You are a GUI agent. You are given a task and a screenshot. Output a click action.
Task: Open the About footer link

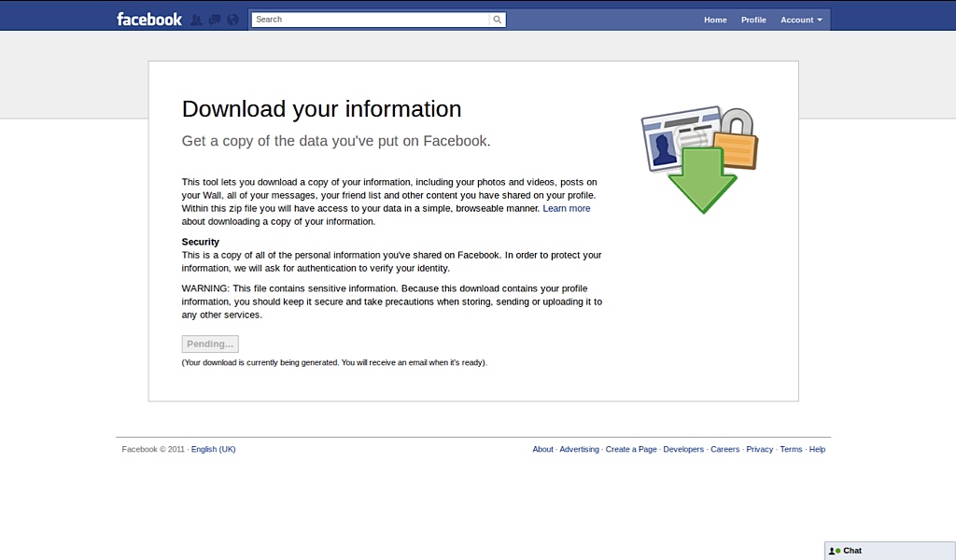[x=542, y=449]
